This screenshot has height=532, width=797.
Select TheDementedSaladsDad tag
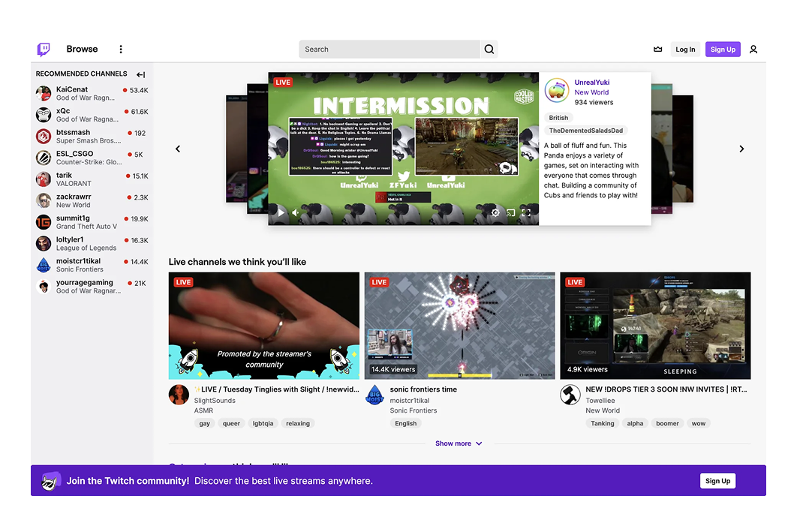[585, 131]
